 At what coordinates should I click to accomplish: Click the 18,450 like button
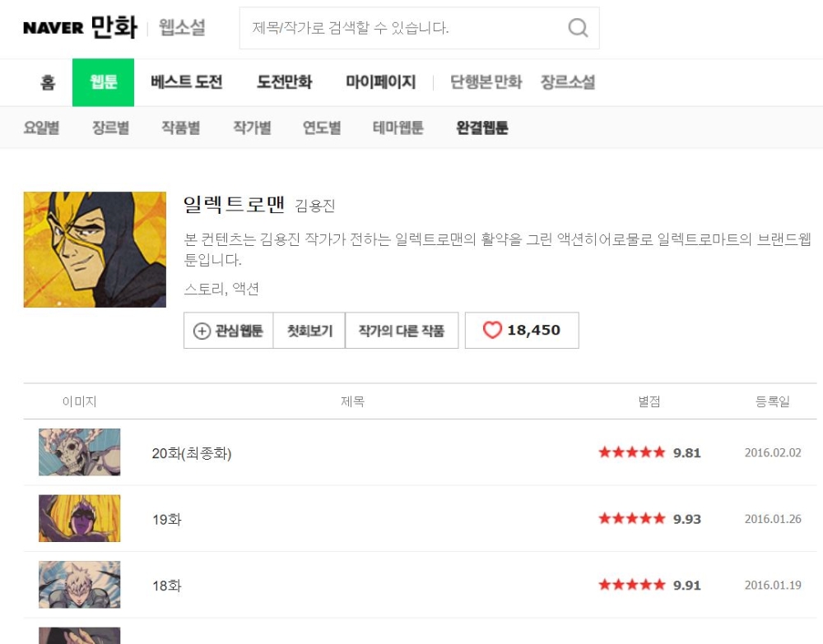tap(523, 331)
